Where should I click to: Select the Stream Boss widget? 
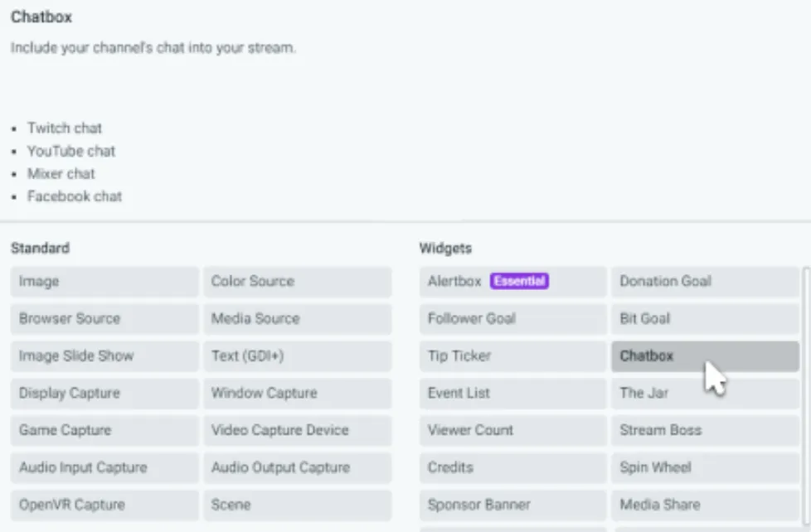pos(705,431)
